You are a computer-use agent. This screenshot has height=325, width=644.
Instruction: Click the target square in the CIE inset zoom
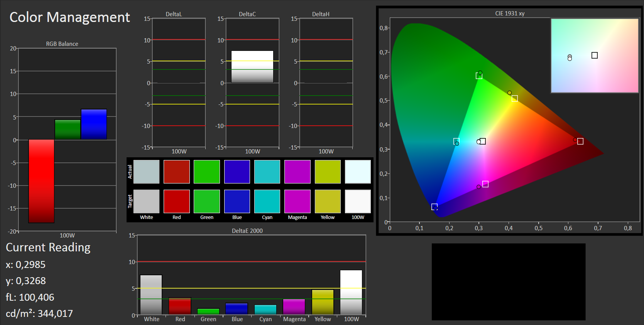pos(595,56)
